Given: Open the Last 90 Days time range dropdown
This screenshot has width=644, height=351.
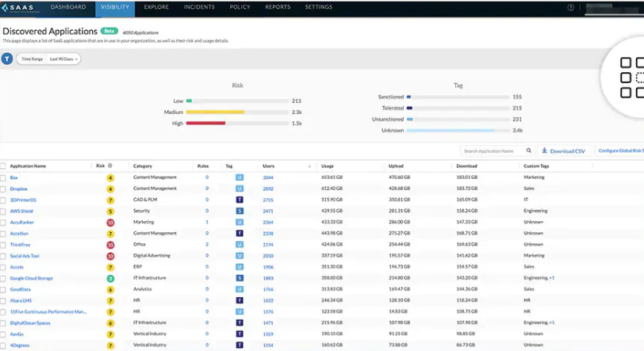Looking at the screenshot, I should pos(63,59).
